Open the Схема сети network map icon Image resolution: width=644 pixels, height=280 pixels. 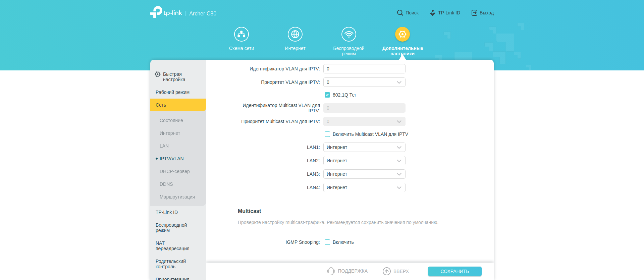coord(241,34)
